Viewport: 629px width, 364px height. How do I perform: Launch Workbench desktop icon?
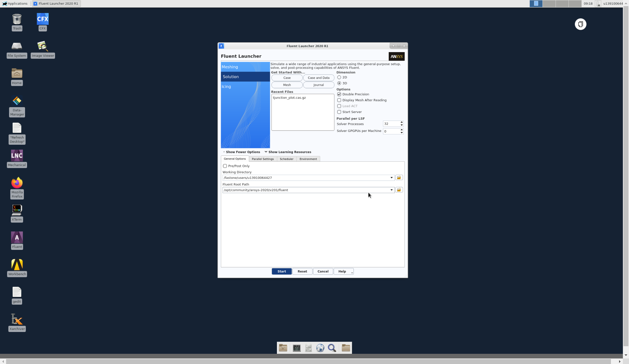point(17,268)
